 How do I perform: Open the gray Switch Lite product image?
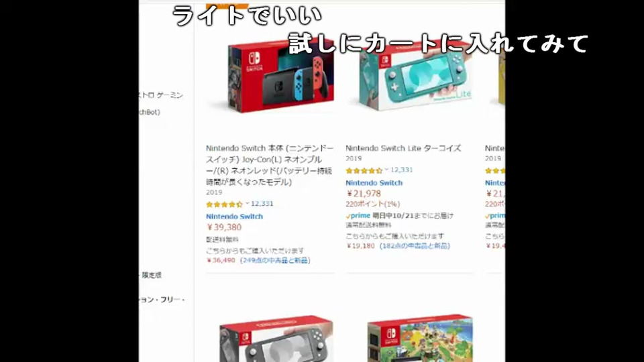(x=276, y=339)
